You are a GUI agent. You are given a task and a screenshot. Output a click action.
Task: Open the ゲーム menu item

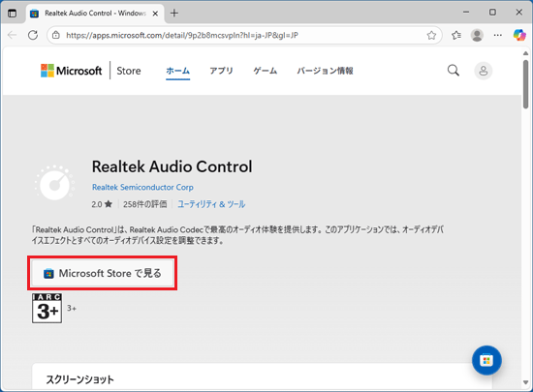266,71
